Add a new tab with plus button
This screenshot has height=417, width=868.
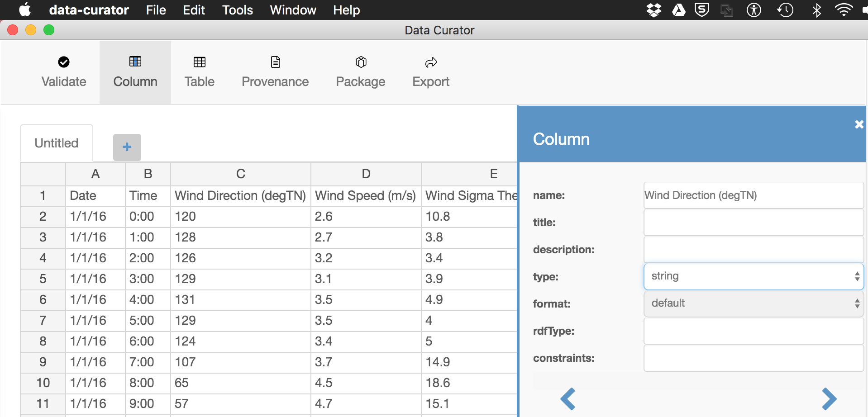(127, 147)
